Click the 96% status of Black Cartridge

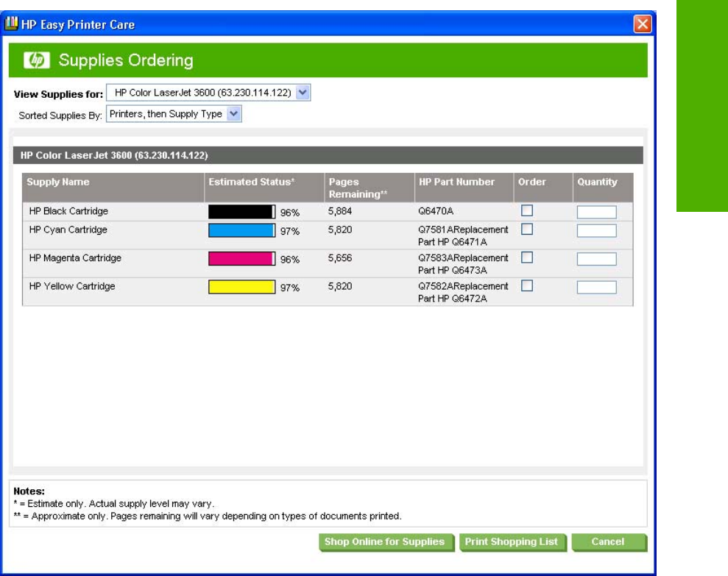point(290,213)
